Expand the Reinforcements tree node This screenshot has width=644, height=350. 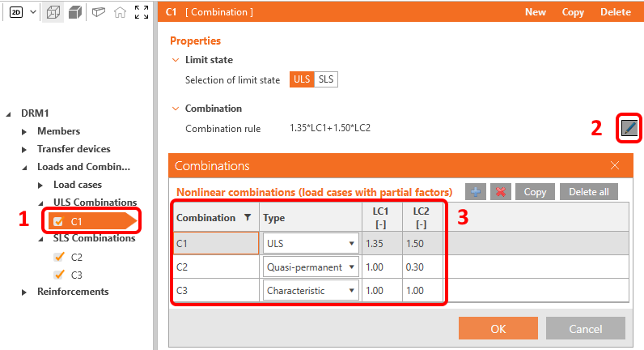(x=23, y=292)
